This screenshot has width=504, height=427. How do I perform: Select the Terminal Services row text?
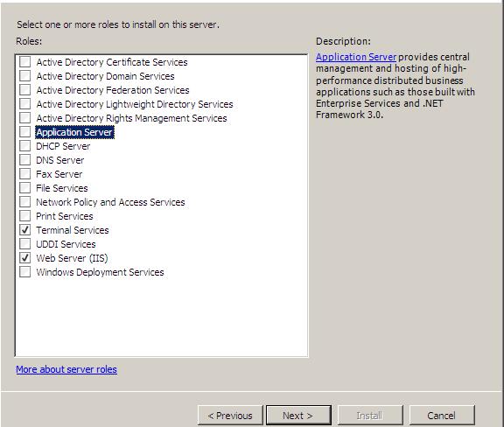click(x=73, y=230)
